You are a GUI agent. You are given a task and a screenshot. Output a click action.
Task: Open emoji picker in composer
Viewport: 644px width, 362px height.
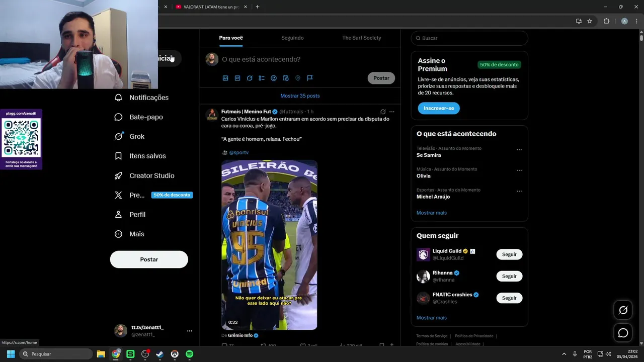(274, 78)
